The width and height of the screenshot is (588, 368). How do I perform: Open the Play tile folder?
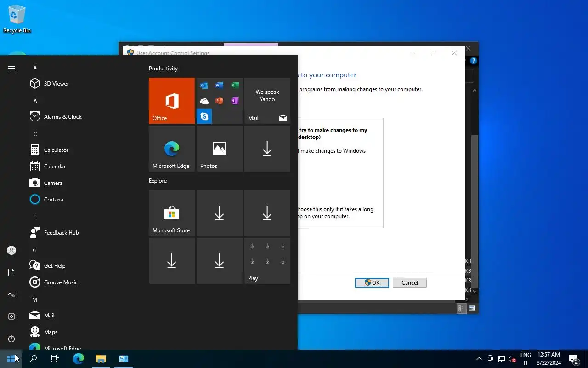(x=267, y=261)
